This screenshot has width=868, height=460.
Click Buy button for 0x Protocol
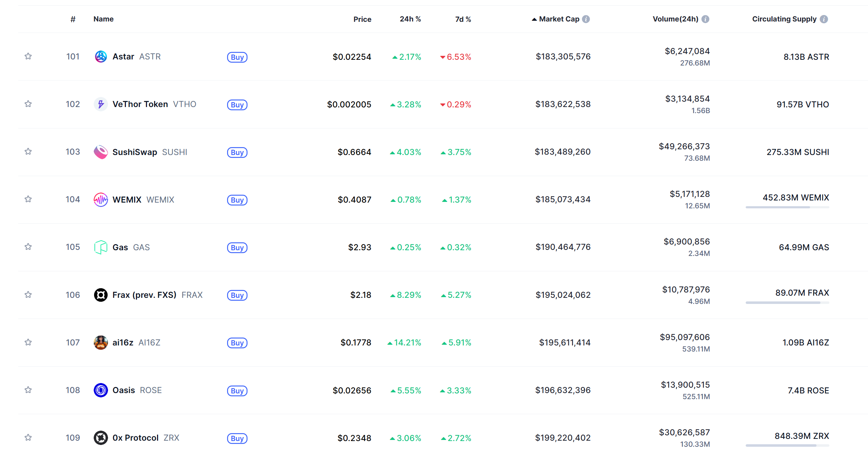pyautogui.click(x=237, y=439)
